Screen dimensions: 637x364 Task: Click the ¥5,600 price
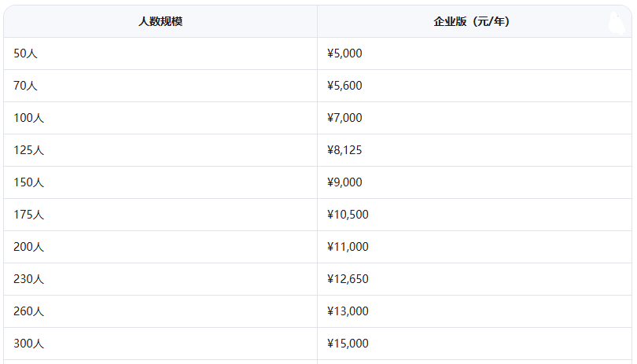pyautogui.click(x=344, y=86)
